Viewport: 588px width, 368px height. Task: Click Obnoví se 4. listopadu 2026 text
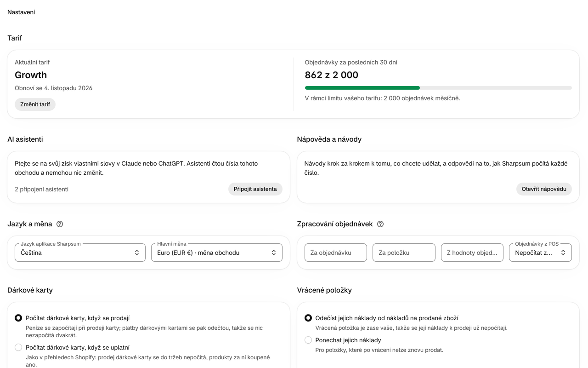tap(53, 88)
